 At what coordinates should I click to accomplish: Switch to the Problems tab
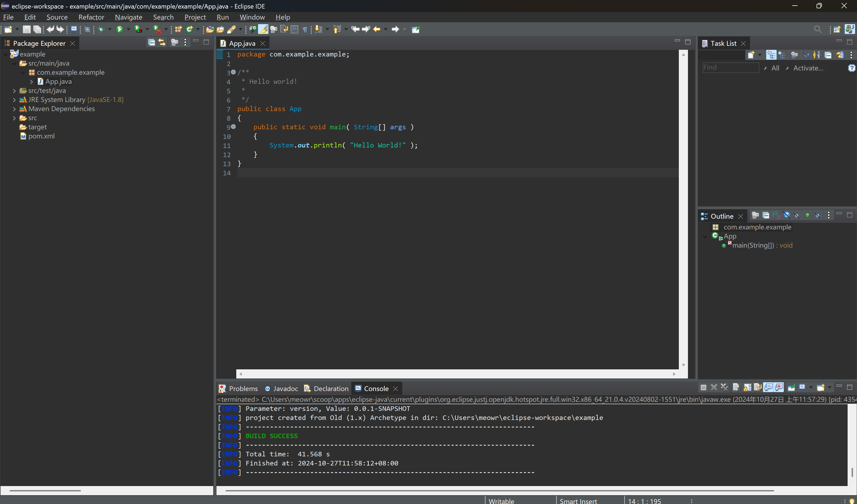click(244, 388)
